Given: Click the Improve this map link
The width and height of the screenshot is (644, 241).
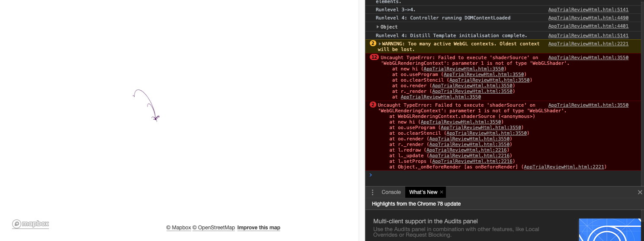Looking at the screenshot, I should pos(259,228).
